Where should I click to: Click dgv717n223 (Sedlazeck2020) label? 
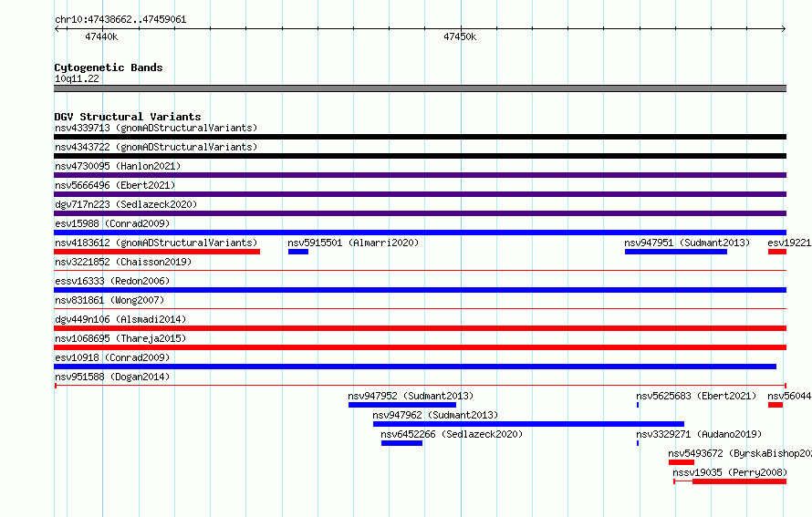coord(126,204)
